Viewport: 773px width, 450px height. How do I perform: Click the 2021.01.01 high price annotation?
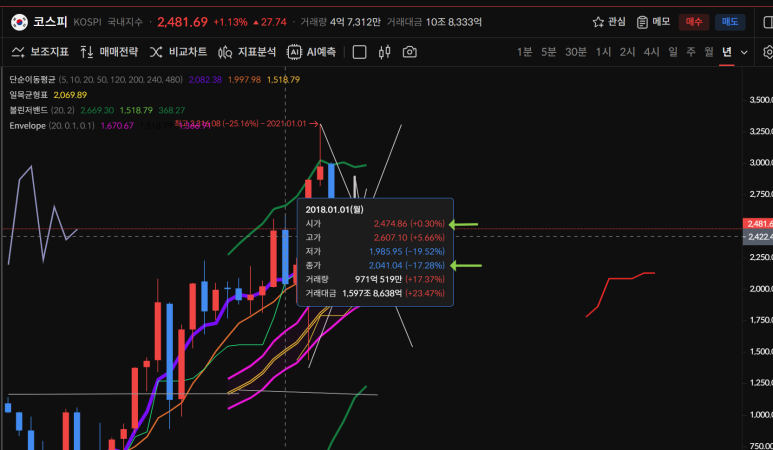[x=246, y=124]
